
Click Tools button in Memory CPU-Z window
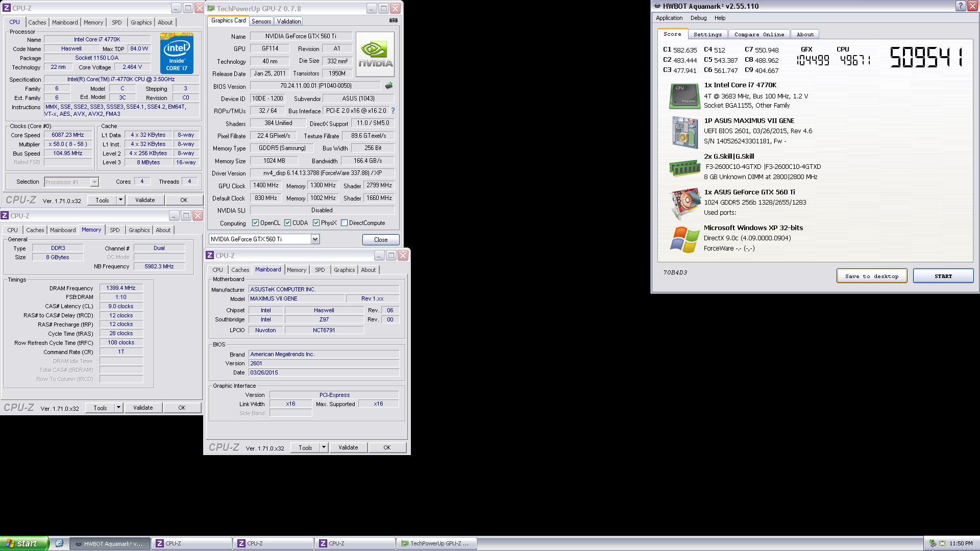coord(100,408)
